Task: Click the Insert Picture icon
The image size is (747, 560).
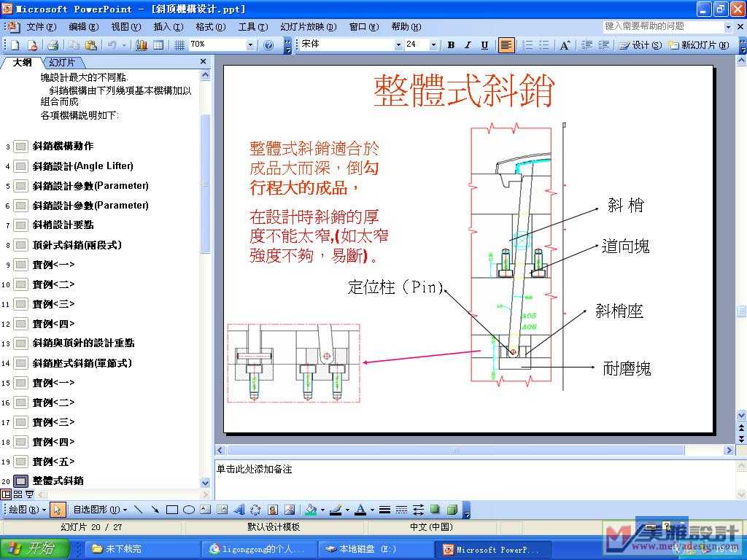Action: click(289, 510)
